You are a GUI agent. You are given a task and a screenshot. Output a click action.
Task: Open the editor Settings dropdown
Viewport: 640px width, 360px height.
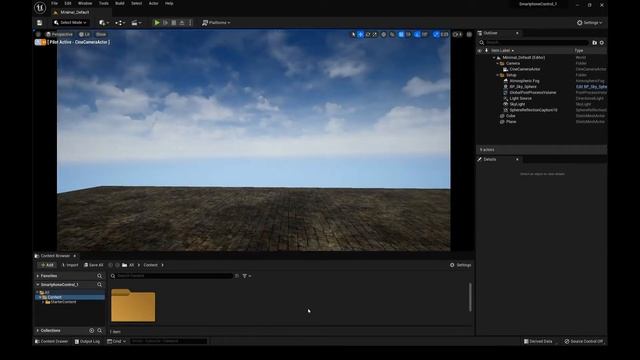pos(589,23)
